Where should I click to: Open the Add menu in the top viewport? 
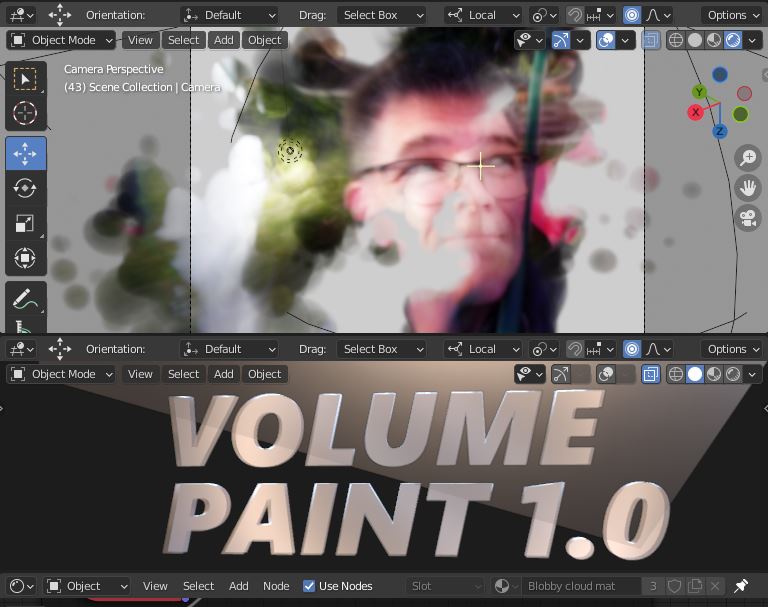[223, 40]
